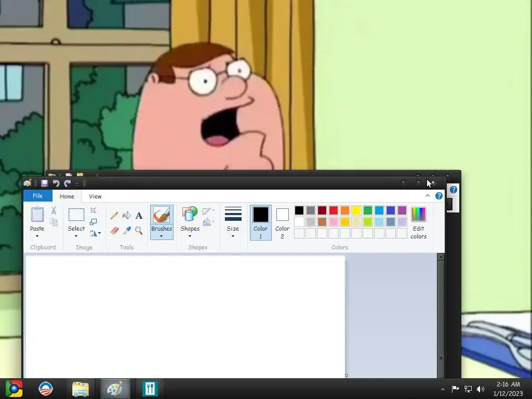Expand the Paste dropdown arrow

pos(37,236)
